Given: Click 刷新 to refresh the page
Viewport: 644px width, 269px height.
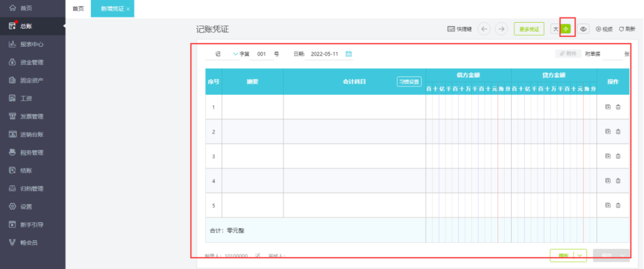Looking at the screenshot, I should (x=627, y=29).
